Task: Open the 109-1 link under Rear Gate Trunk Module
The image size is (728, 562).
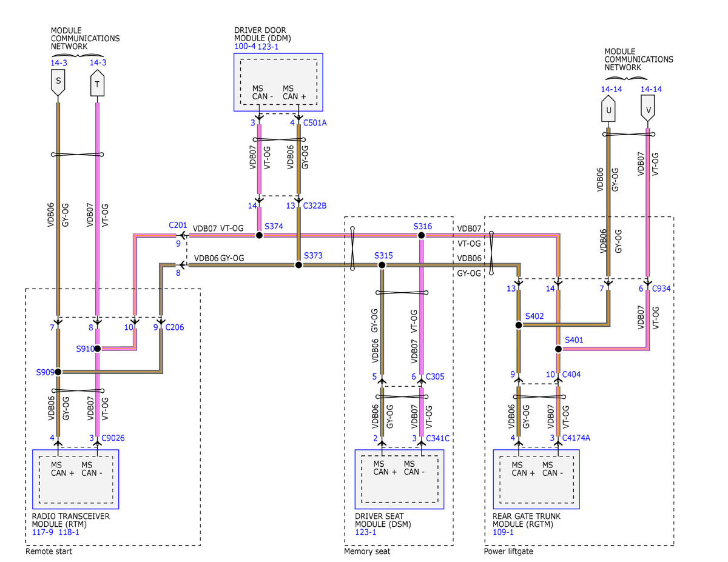Action: (x=504, y=532)
